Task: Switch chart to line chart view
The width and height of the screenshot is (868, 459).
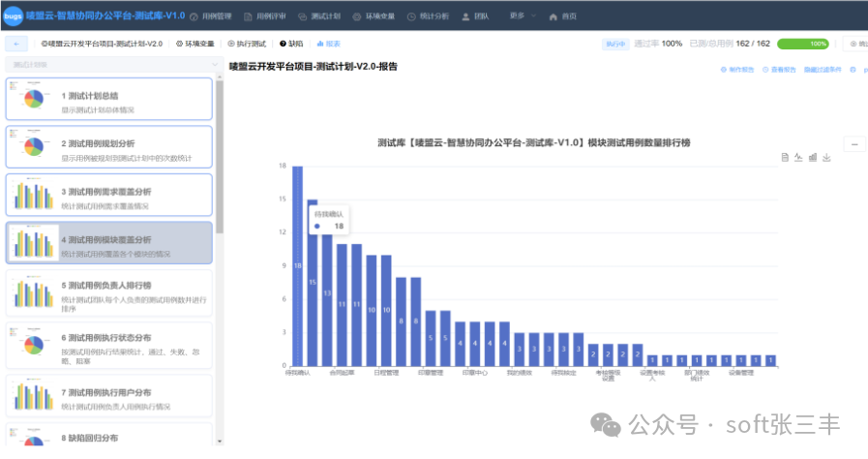Action: click(798, 157)
